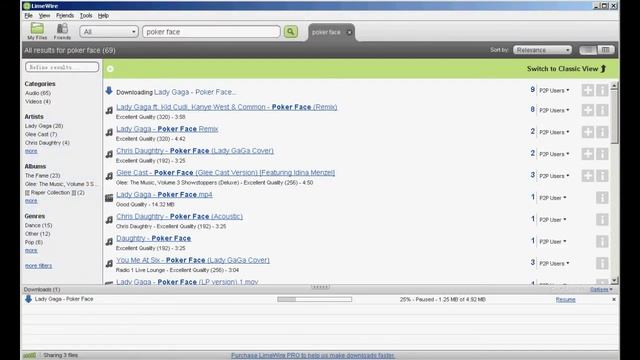Show info for You Me At Six row
The width and height of the screenshot is (640, 360).
coord(602,263)
